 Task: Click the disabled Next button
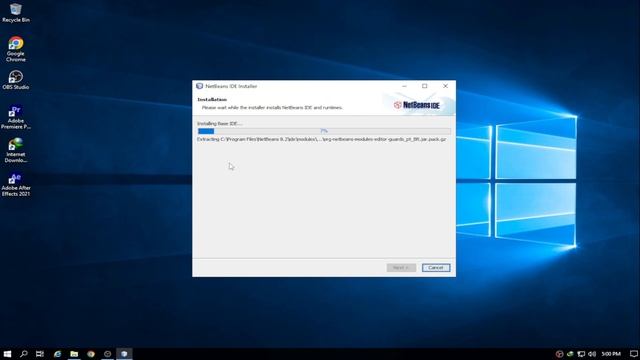[x=401, y=268]
